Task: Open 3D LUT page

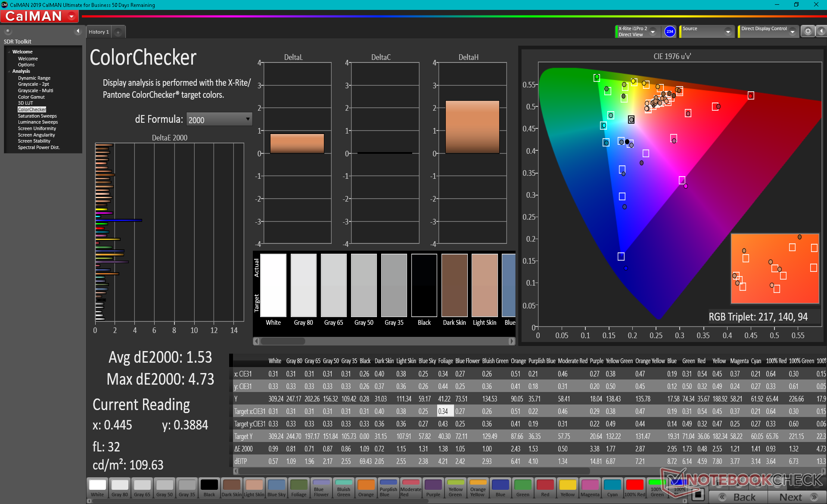Action: [x=25, y=103]
